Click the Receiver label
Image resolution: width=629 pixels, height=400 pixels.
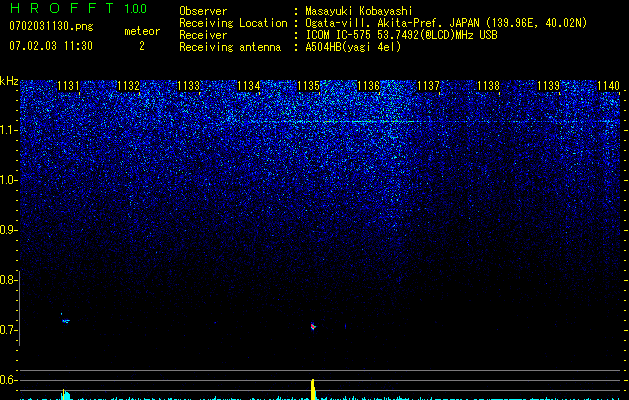[203, 35]
